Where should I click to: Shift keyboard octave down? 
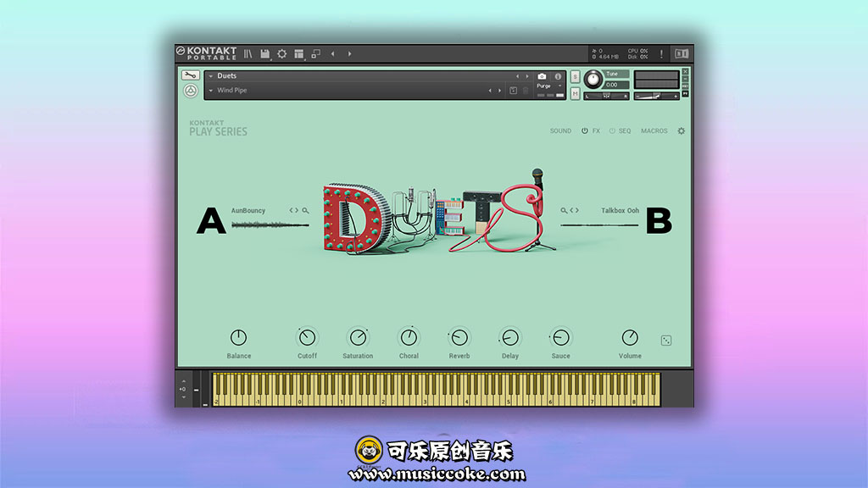click(184, 396)
